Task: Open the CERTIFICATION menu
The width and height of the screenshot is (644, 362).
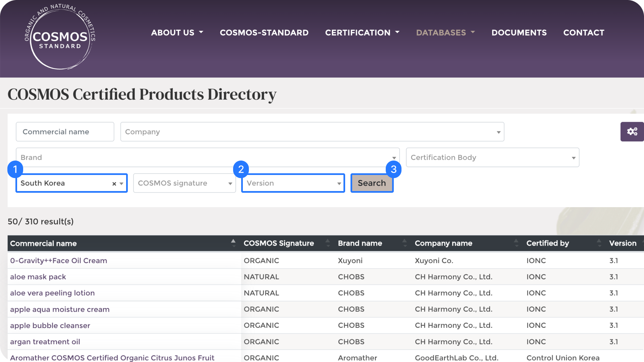Action: pos(362,33)
